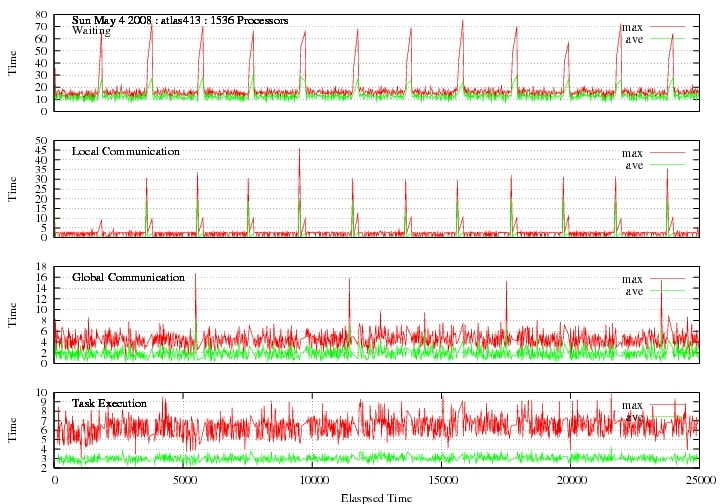The height and width of the screenshot is (504, 720).
Task: Click red max line sample in Waiting legend
Action: [667, 27]
